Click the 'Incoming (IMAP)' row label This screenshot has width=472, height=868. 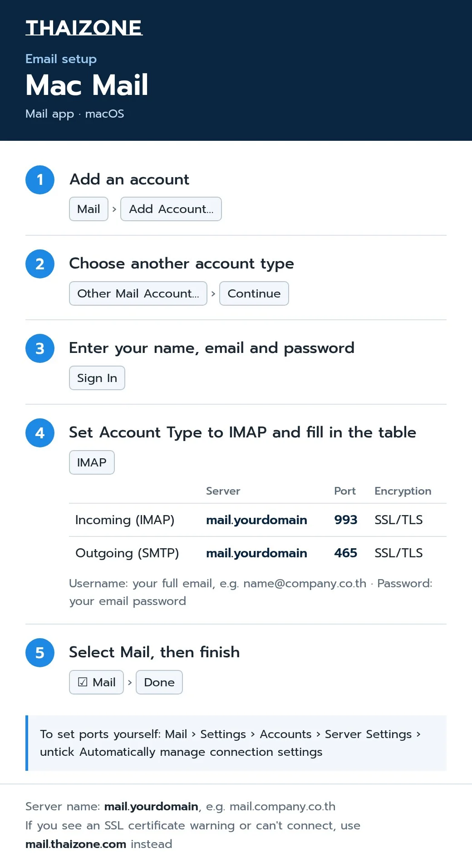pos(125,520)
